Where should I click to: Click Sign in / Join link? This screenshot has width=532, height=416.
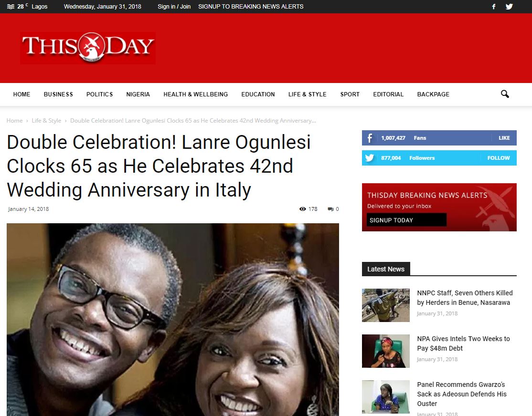coord(174,7)
